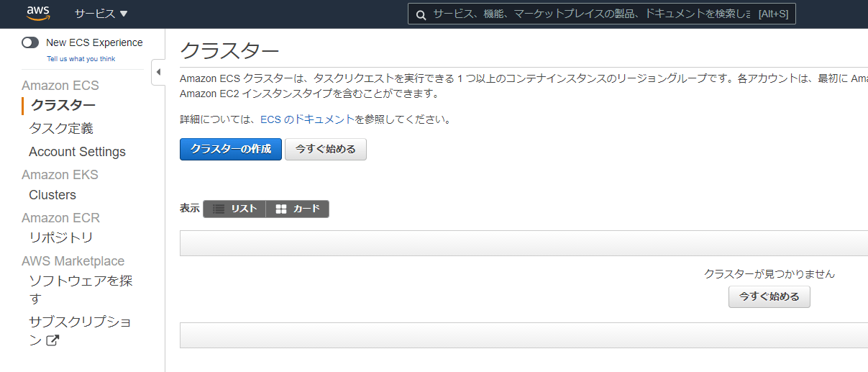Focus the AWS search input field
The height and width of the screenshot is (372, 868).
pos(601,14)
